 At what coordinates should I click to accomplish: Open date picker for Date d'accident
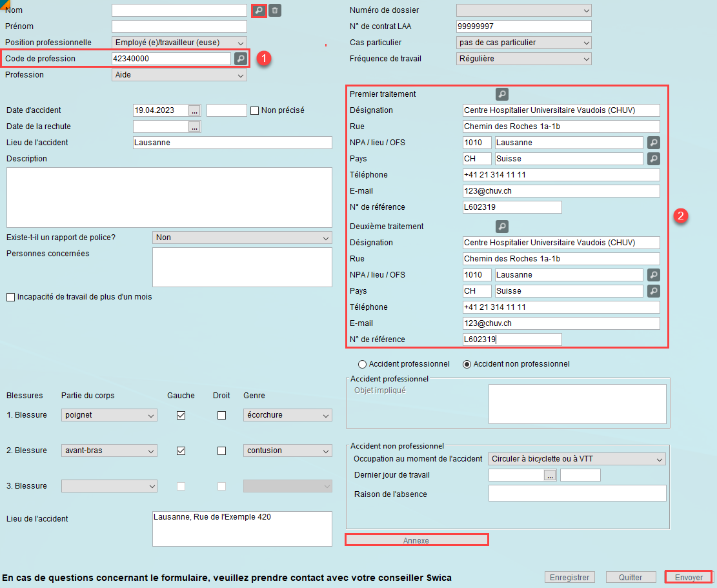click(195, 110)
